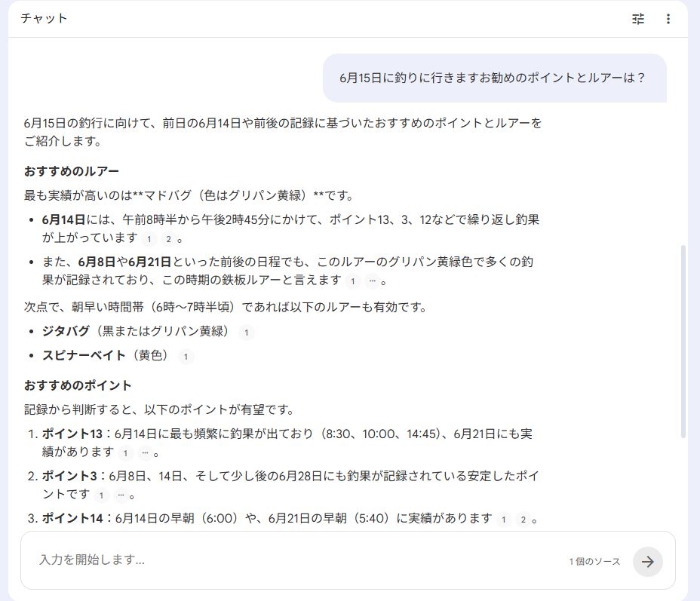
Task: Open citation 1 on the ポイント14 item
Action: [x=505, y=519]
